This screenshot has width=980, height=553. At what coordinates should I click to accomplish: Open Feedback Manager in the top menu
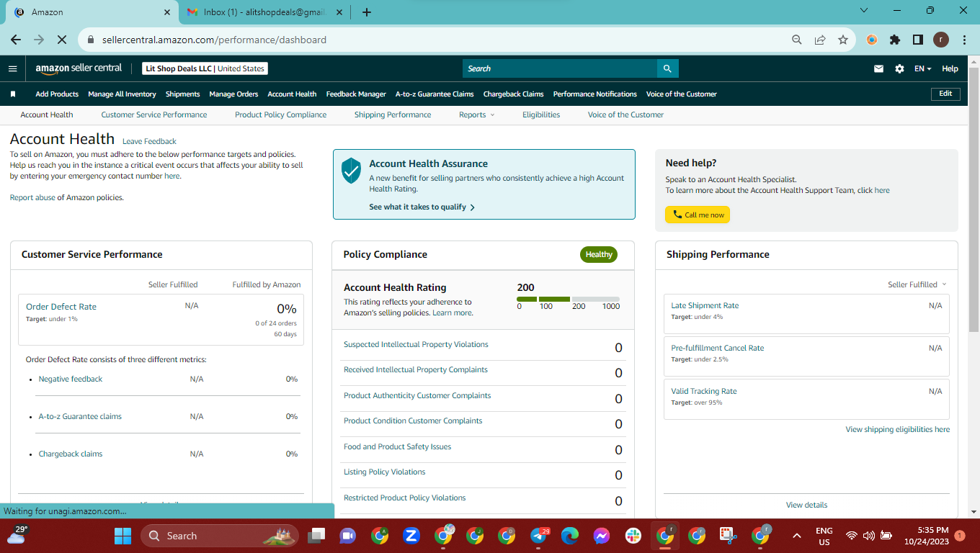(356, 94)
